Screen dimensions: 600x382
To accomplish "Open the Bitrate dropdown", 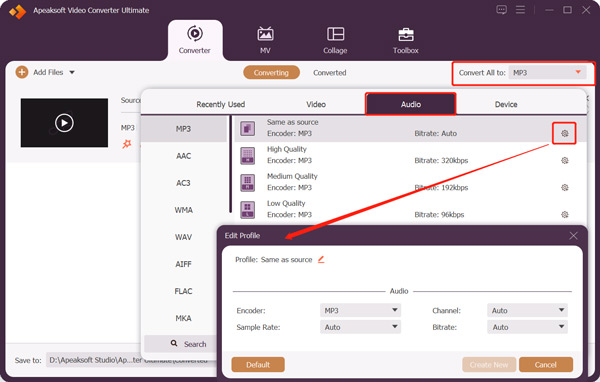I will [527, 327].
